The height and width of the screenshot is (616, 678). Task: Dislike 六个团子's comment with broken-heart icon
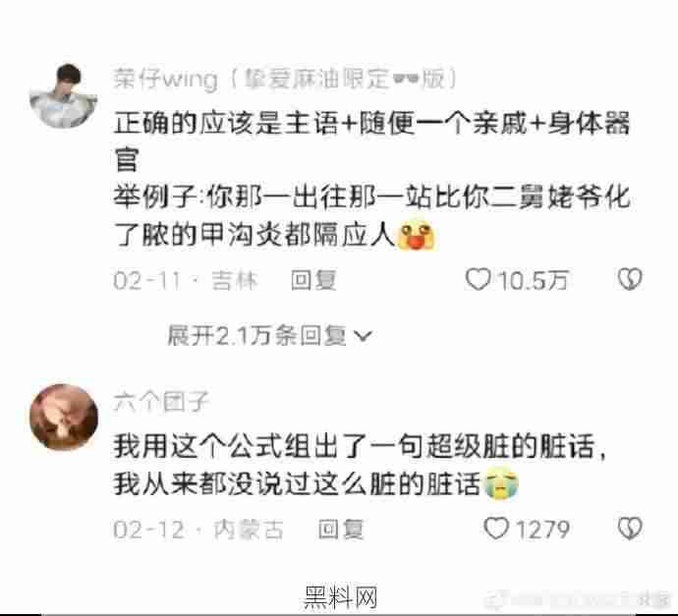click(x=630, y=529)
